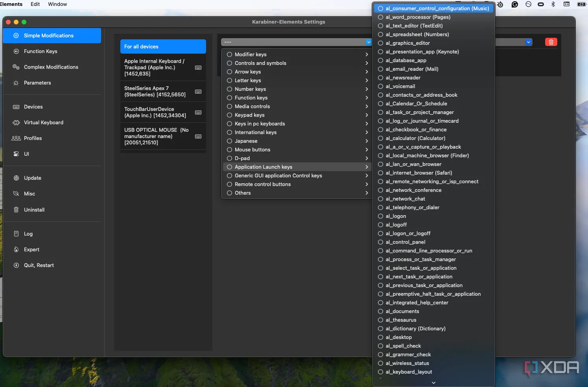The image size is (588, 387).
Task: Click the Profiles people icon
Action: click(16, 138)
